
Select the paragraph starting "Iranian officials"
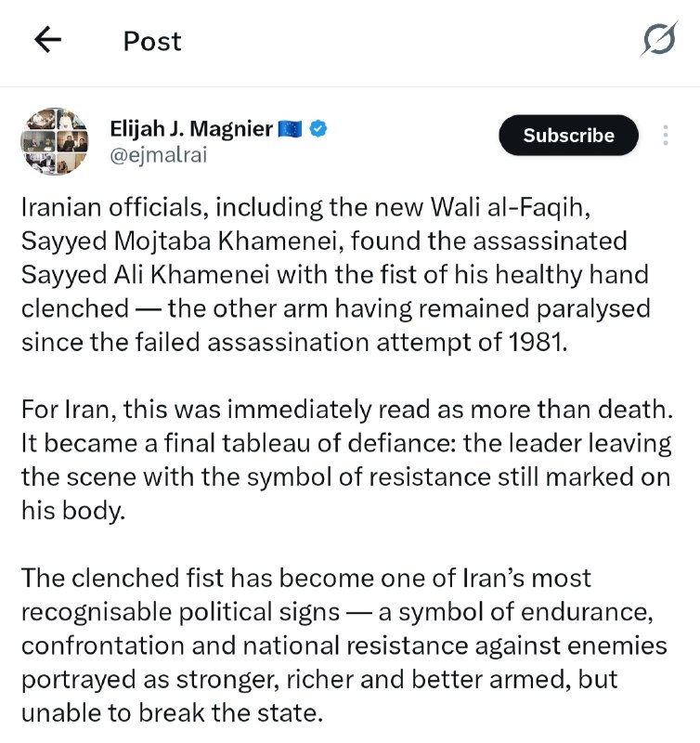(x=335, y=275)
